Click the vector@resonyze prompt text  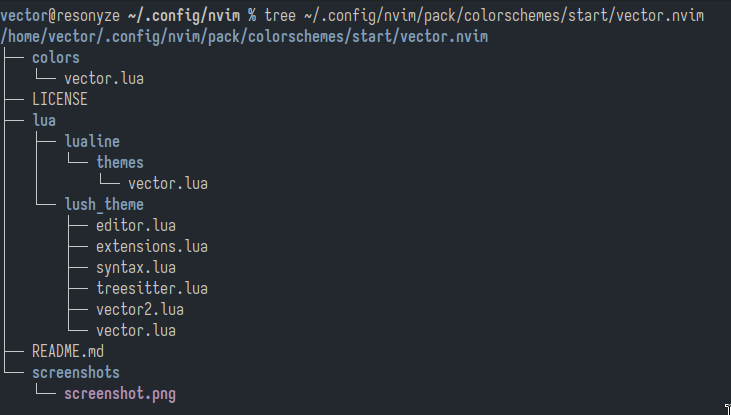(60, 16)
